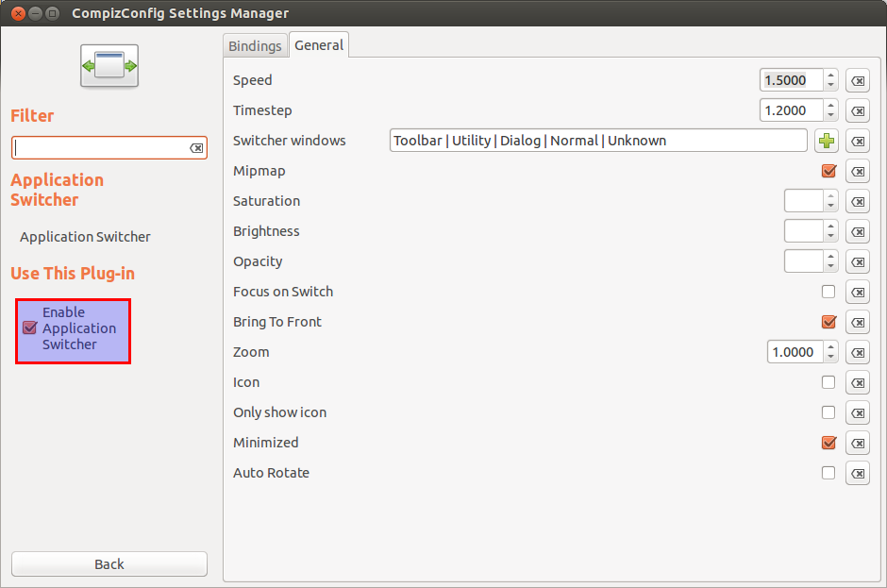Screen dimensions: 887x588
Task: Decrease the Timestep value
Action: click(x=830, y=115)
